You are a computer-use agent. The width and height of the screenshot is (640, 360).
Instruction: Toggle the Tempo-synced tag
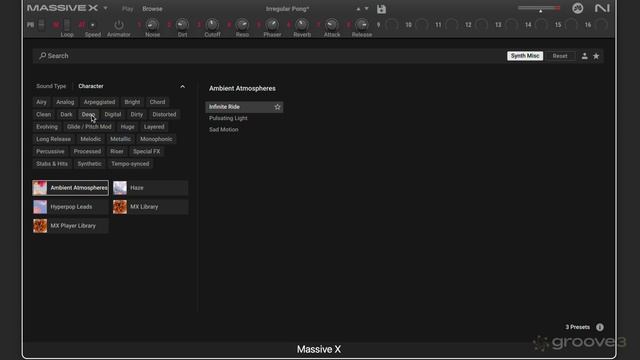[130, 164]
